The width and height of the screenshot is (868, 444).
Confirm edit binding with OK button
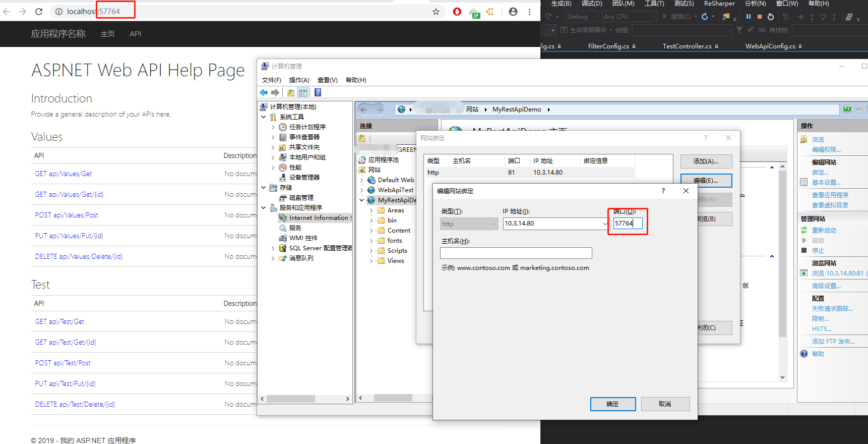click(613, 404)
